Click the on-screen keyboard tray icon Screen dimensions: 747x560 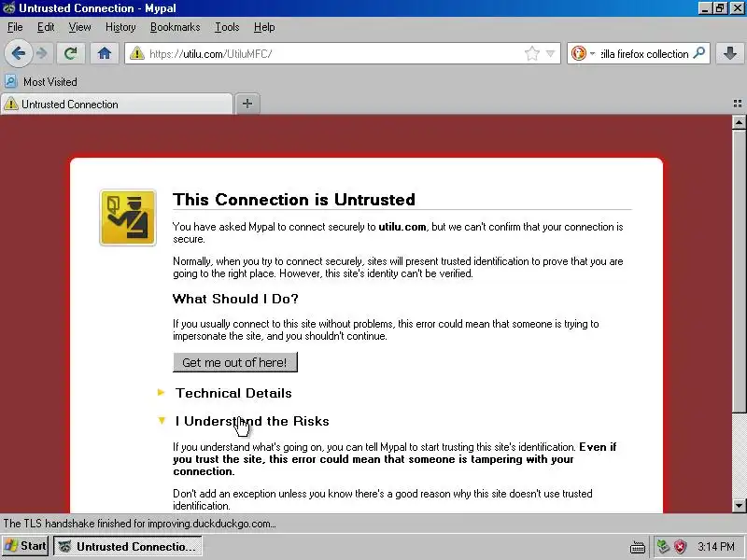(x=638, y=547)
